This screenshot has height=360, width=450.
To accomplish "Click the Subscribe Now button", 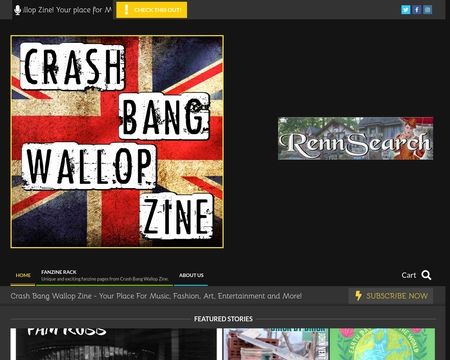I will click(391, 296).
